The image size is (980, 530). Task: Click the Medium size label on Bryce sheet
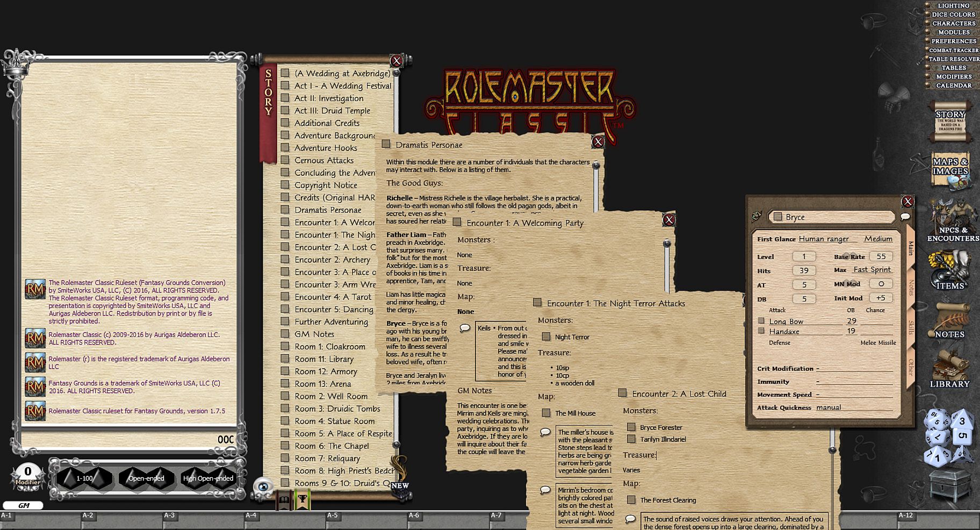pos(878,239)
